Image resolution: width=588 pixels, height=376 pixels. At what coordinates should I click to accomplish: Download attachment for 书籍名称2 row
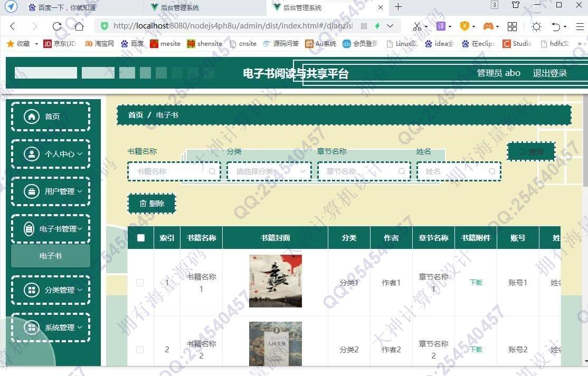coord(476,350)
